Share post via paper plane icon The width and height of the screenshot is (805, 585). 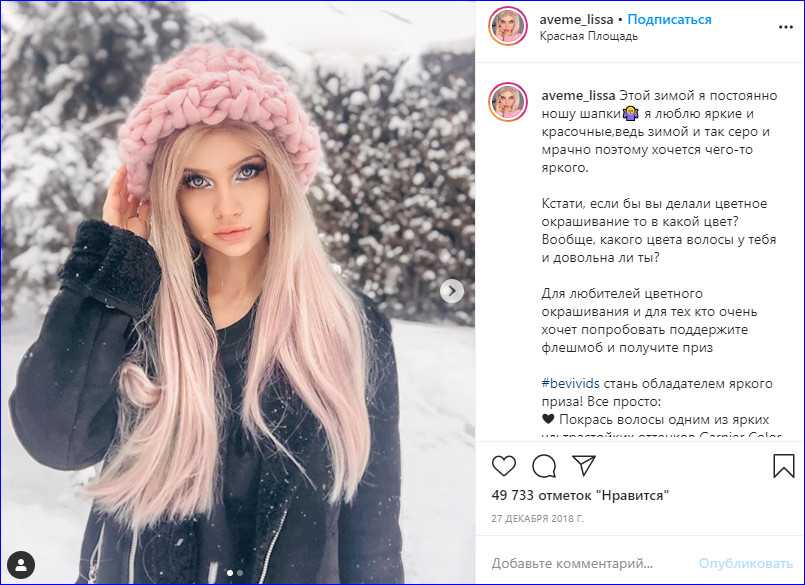584,465
